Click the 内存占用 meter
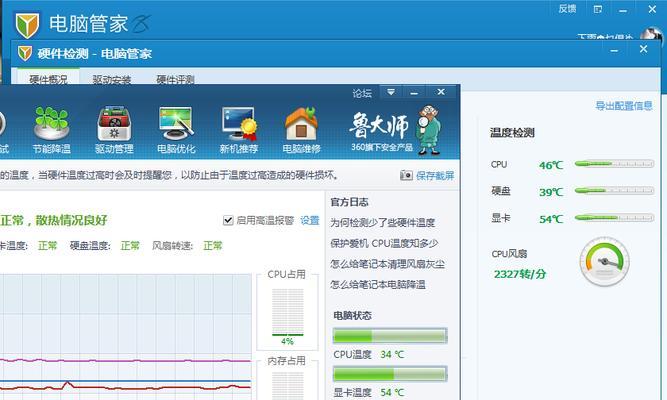 point(288,385)
